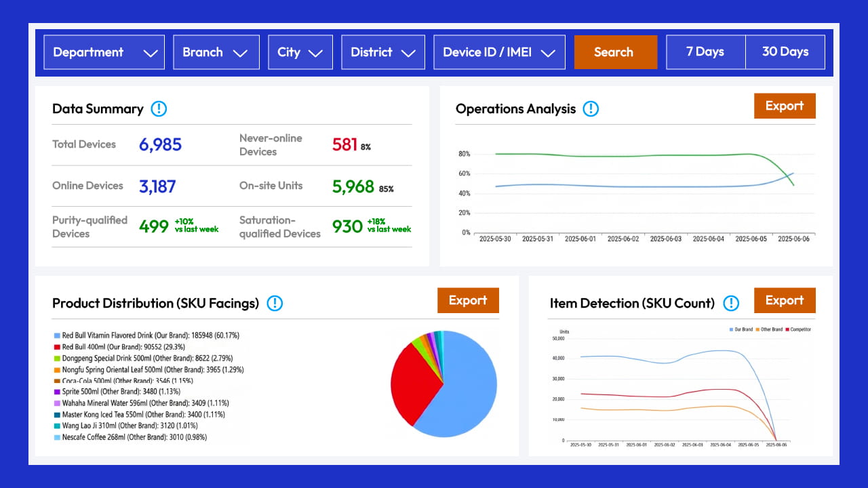Image resolution: width=868 pixels, height=488 pixels.
Task: Click the blue Red Bull Vitamin legend swatch
Action: [x=57, y=335]
